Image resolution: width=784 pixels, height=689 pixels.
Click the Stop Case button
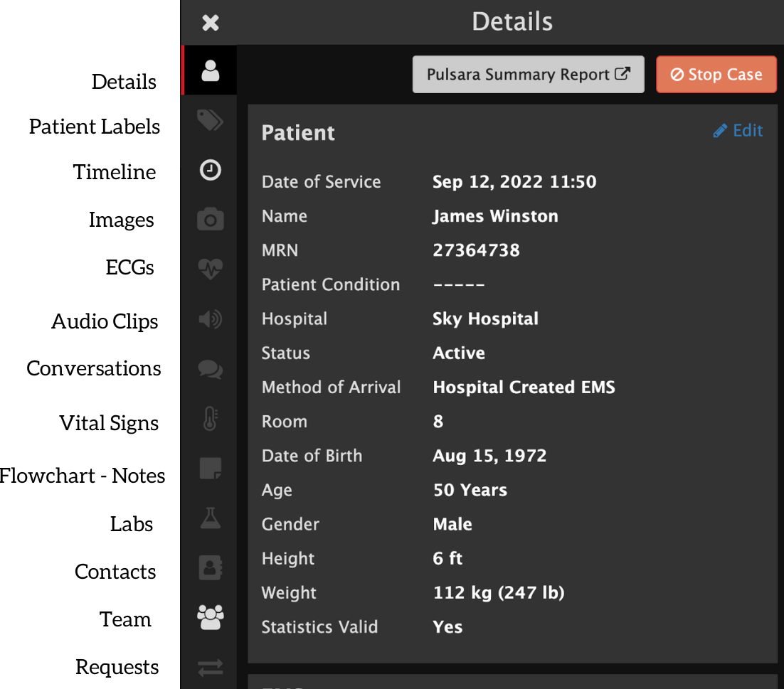click(x=716, y=75)
